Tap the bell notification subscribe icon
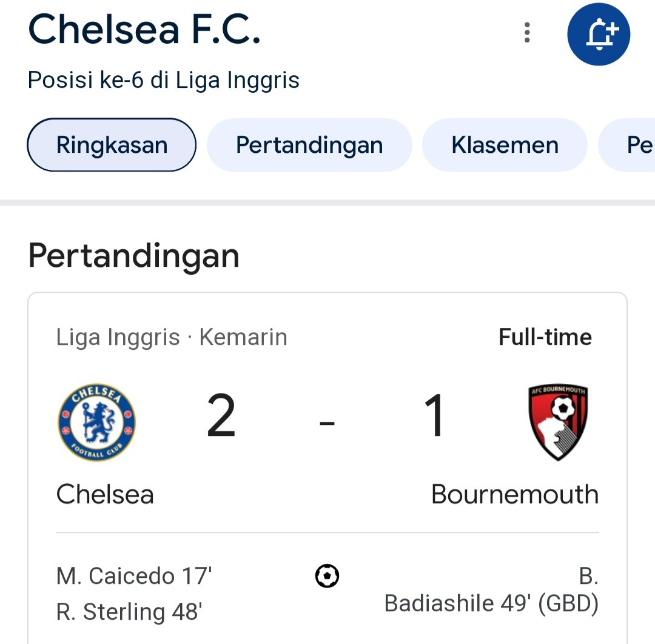This screenshot has width=655, height=644. [x=599, y=34]
